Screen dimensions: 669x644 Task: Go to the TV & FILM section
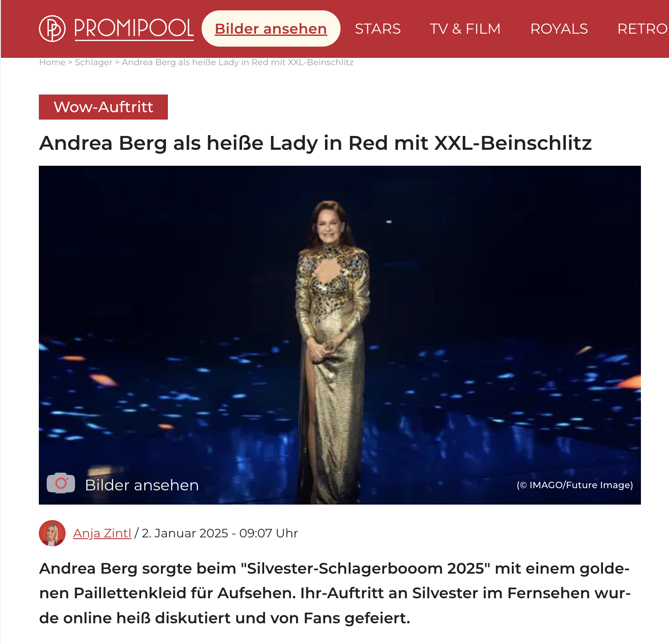click(465, 29)
